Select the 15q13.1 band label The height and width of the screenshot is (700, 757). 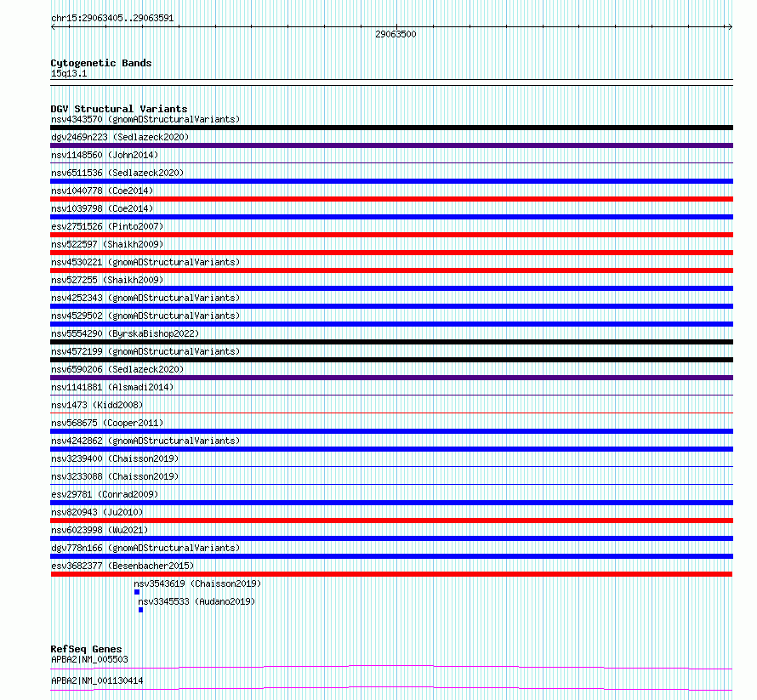coord(69,73)
